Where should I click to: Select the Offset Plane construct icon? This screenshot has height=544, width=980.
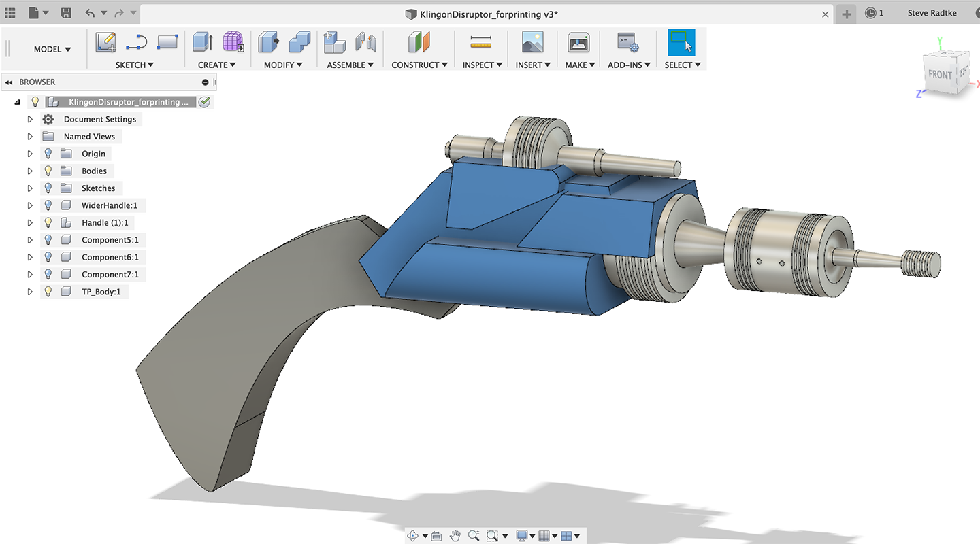coord(419,42)
